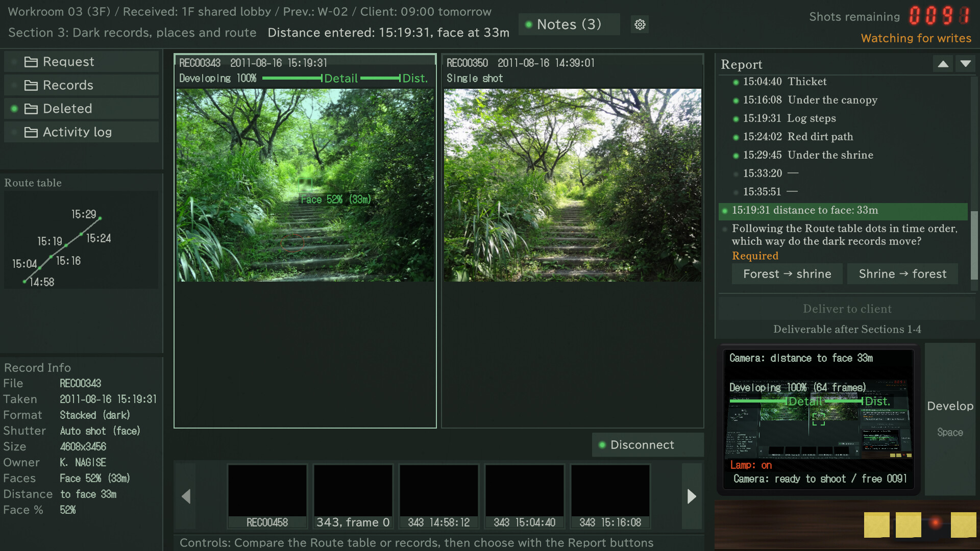
Task: Click the 14:58 route table dot
Action: [x=24, y=282]
